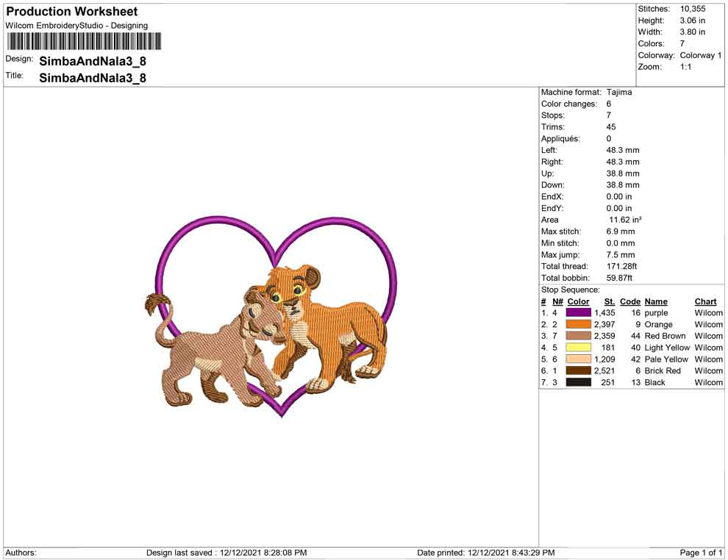Click the Total bobbin value '59.87ft'
728x560 pixels.
tap(619, 278)
